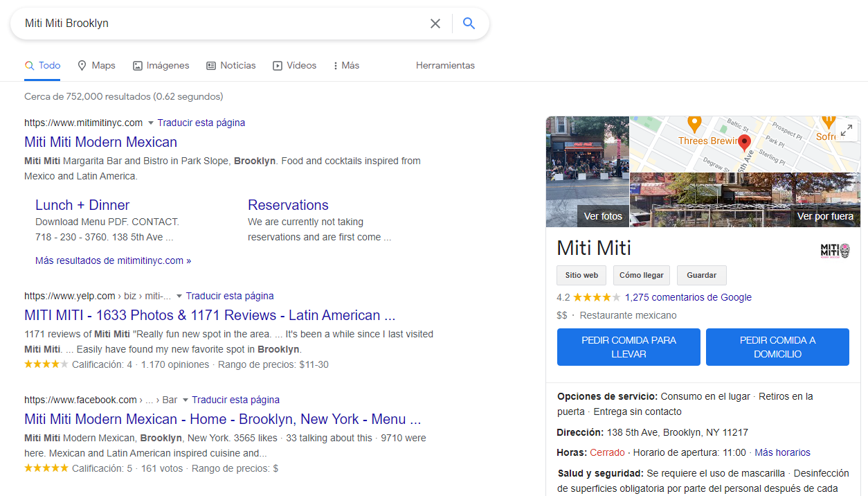Click the Miti Miti skull logo
The height and width of the screenshot is (496, 868).
(x=834, y=250)
